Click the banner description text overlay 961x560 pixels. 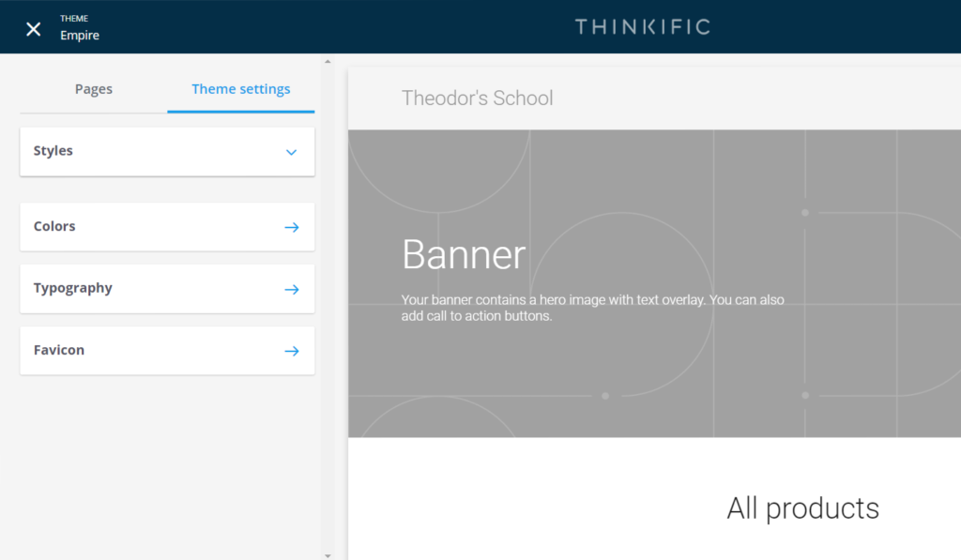592,308
